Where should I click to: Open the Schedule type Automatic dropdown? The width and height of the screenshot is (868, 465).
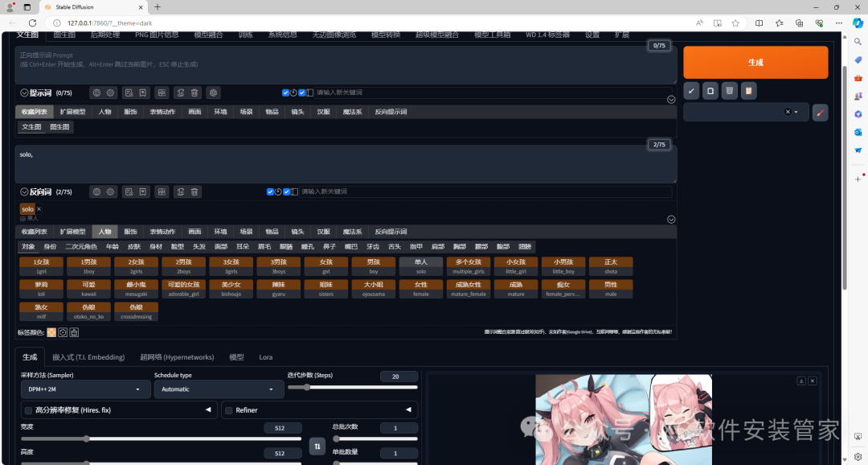pyautogui.click(x=219, y=389)
